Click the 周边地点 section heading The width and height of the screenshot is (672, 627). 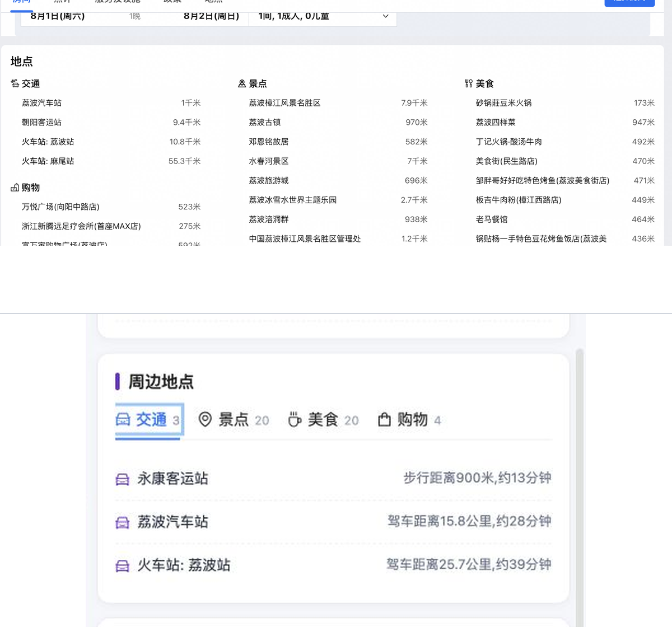[x=161, y=382]
